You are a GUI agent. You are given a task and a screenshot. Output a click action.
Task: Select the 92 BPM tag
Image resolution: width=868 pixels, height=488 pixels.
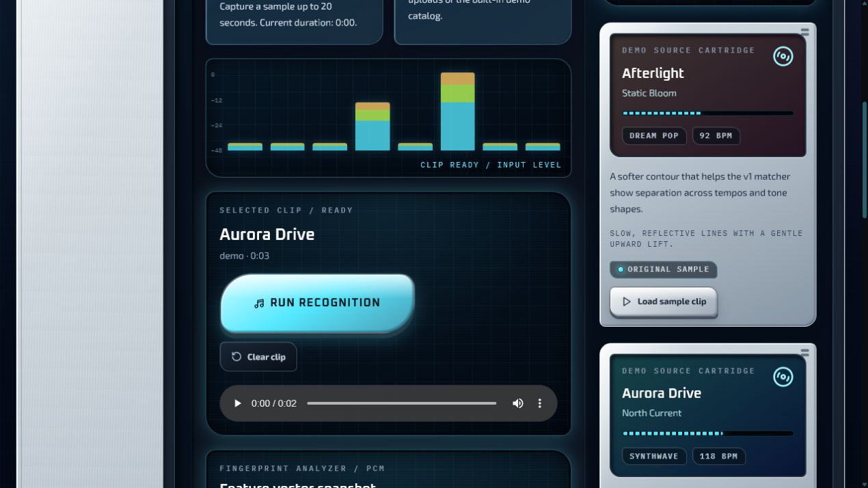[716, 135]
